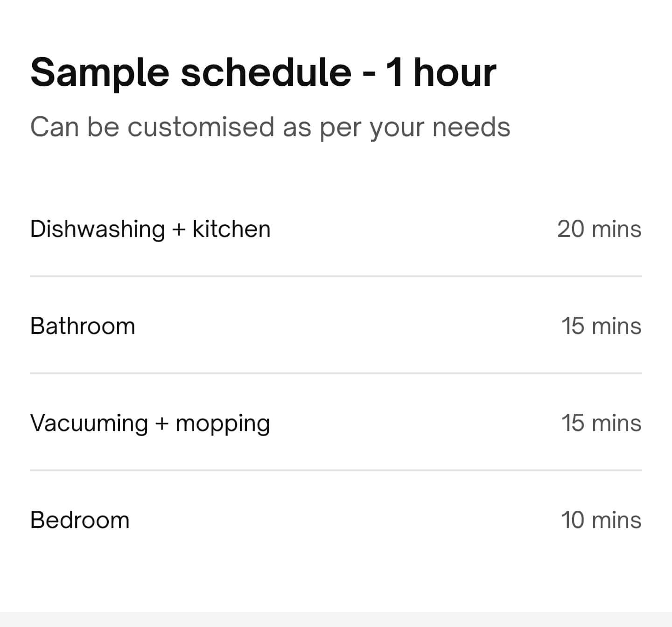Click the divider line below the Bathroom row
672x627 pixels.
pos(336,373)
